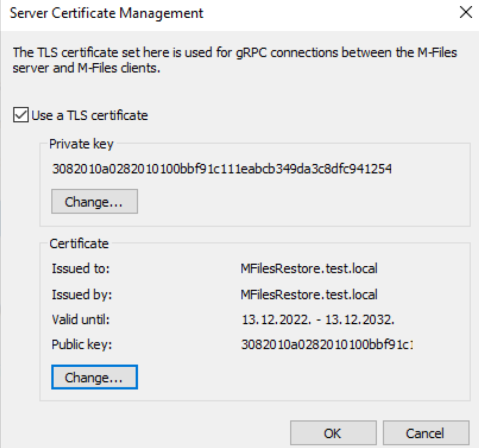Click the "Valid until:" label
The height and width of the screenshot is (448, 479).
81,319
